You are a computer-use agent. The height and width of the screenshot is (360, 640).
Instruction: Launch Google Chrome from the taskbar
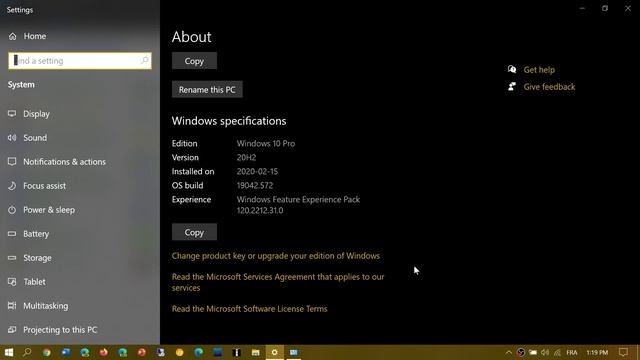point(47,352)
